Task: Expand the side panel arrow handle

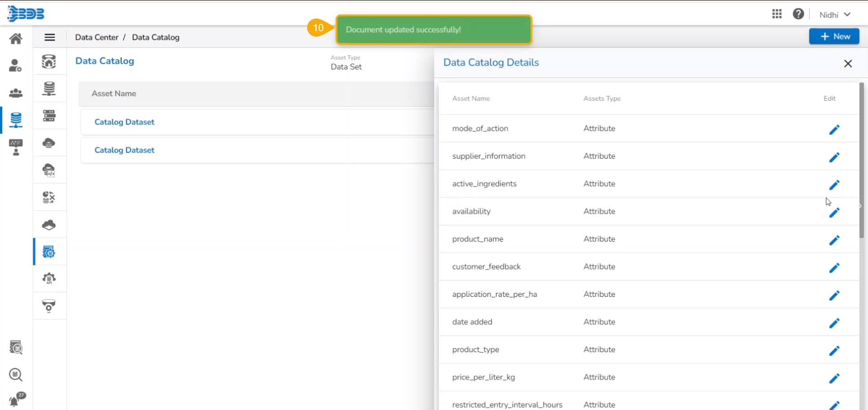Action: pos(860,206)
